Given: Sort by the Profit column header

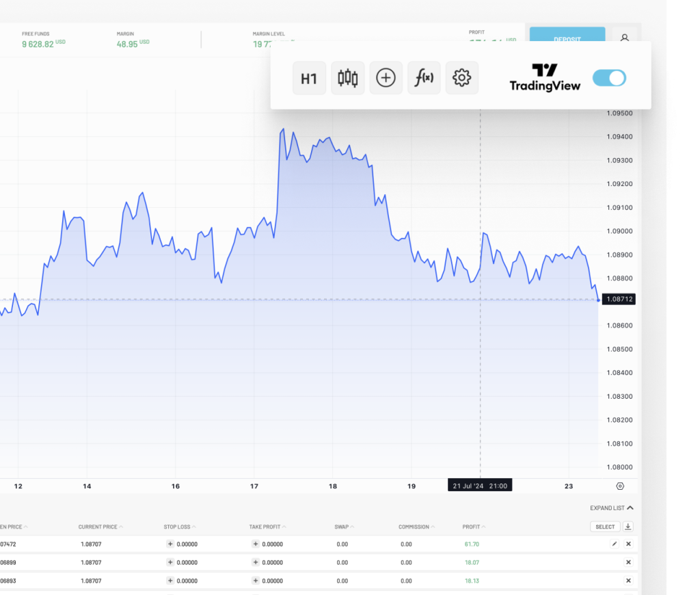Looking at the screenshot, I should 474,527.
